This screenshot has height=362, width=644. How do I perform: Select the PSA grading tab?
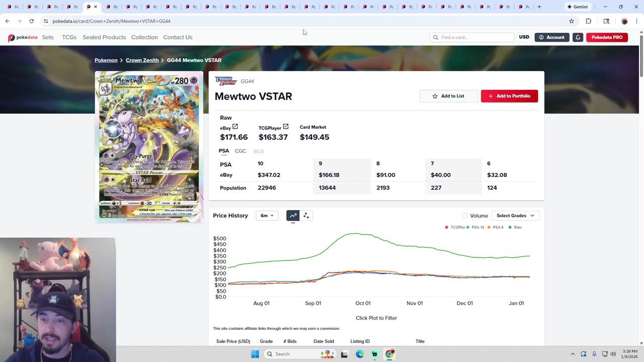coord(224,151)
